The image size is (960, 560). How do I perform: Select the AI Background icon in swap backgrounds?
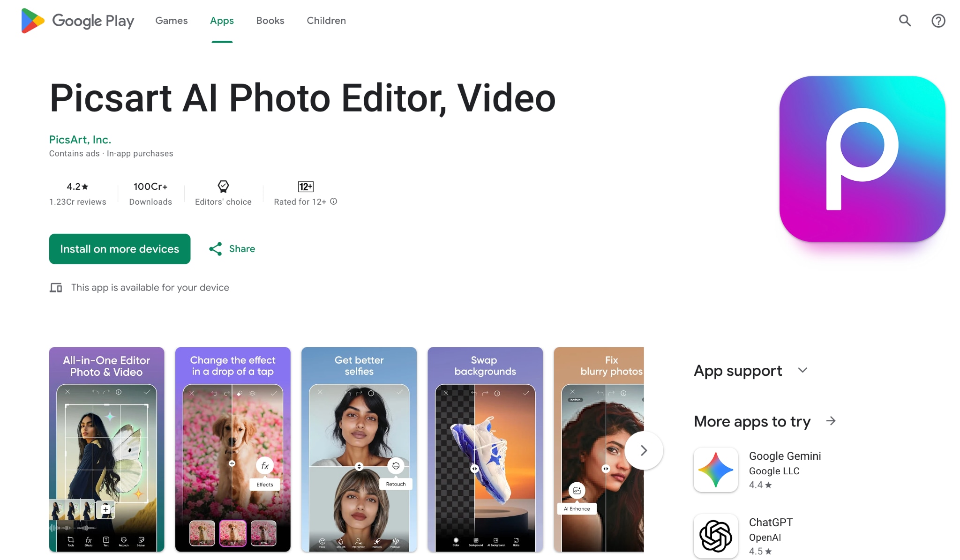496,540
